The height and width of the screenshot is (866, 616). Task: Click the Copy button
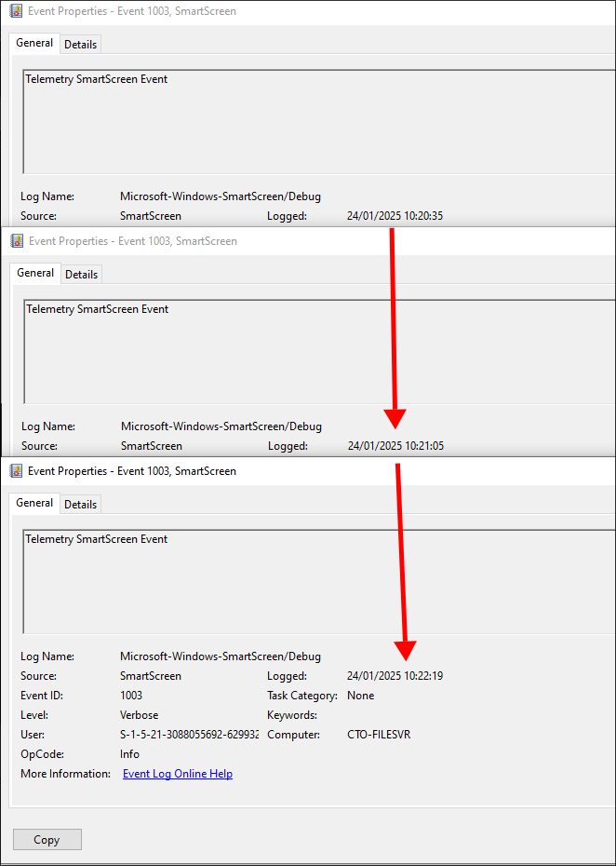pyautogui.click(x=47, y=840)
